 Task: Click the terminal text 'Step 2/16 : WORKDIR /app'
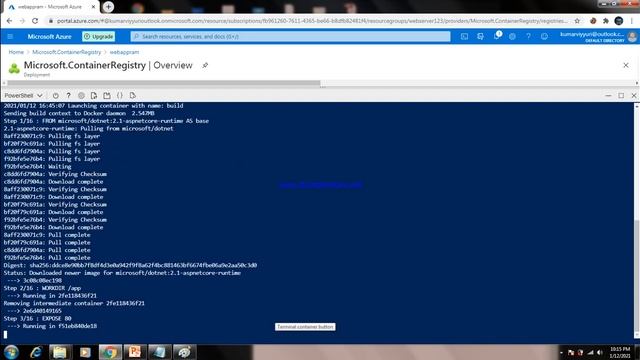pos(42,288)
